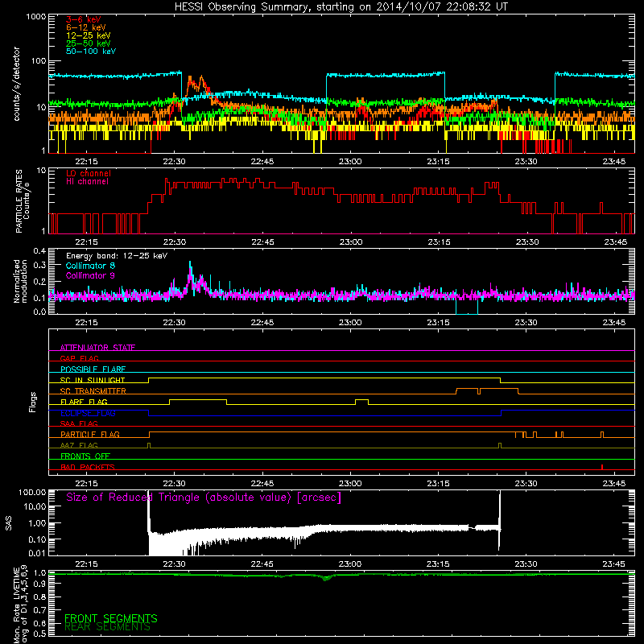Click the Size of Reduced Triangle caption
644x644 pixels.
[204, 497]
